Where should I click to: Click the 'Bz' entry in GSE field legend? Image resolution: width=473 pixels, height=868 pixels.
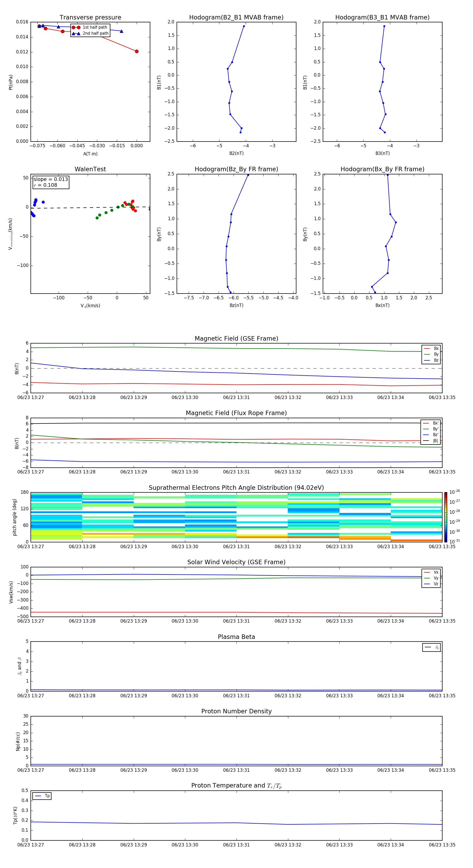coord(431,360)
